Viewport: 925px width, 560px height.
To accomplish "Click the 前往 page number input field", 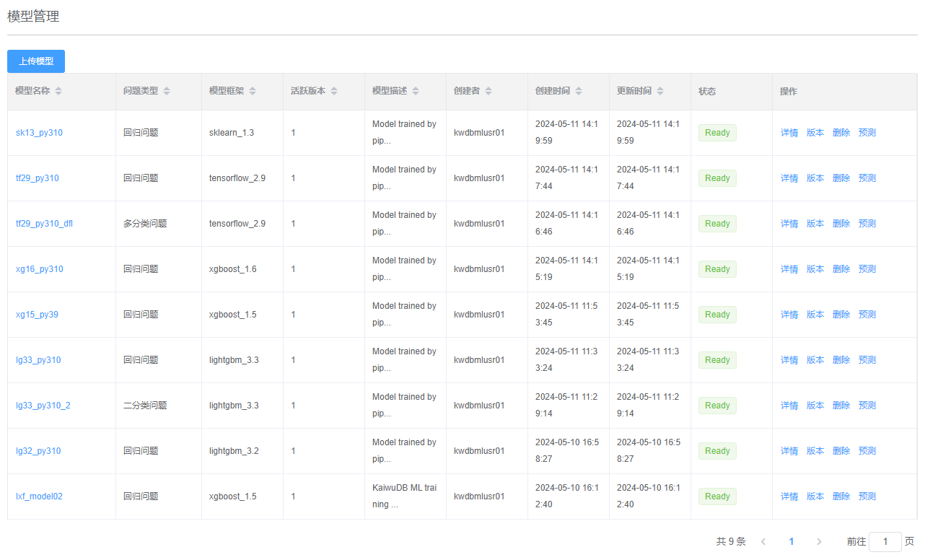I will (885, 541).
